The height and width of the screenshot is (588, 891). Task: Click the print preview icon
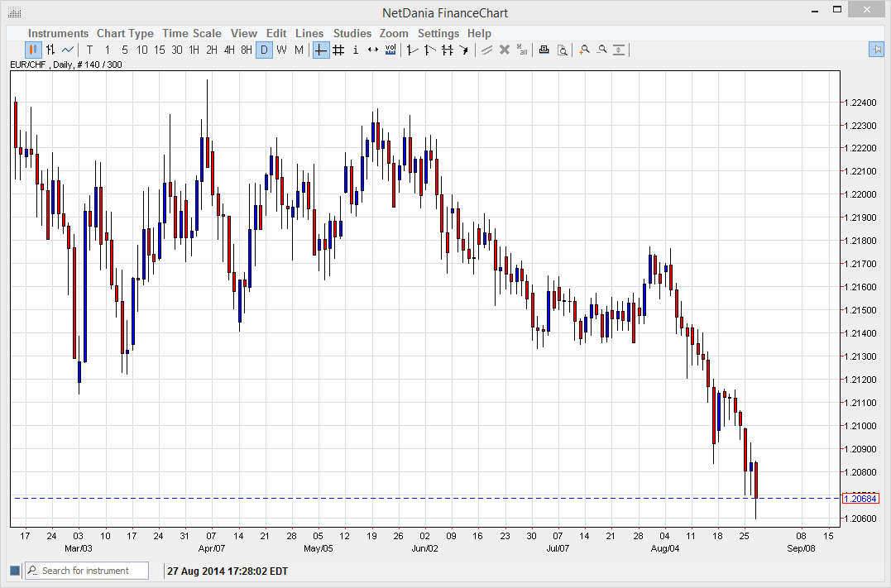(x=562, y=50)
